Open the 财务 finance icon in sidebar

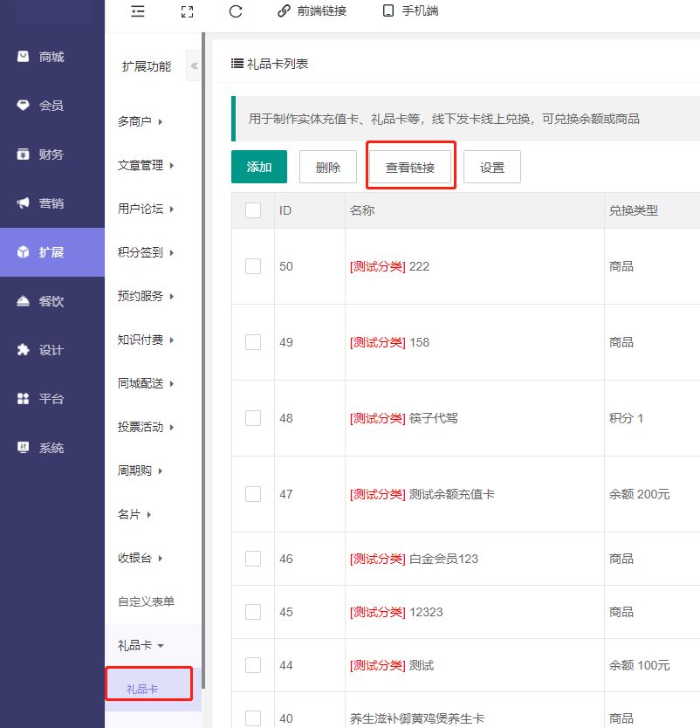[24, 155]
